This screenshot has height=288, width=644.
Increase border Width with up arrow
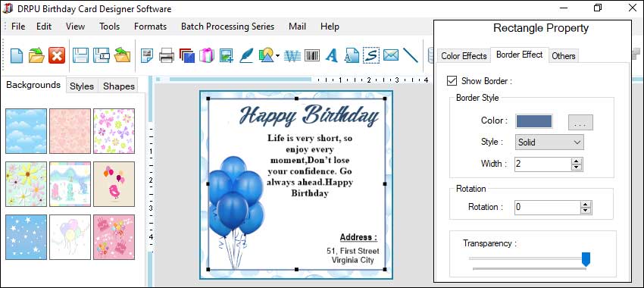(577, 161)
